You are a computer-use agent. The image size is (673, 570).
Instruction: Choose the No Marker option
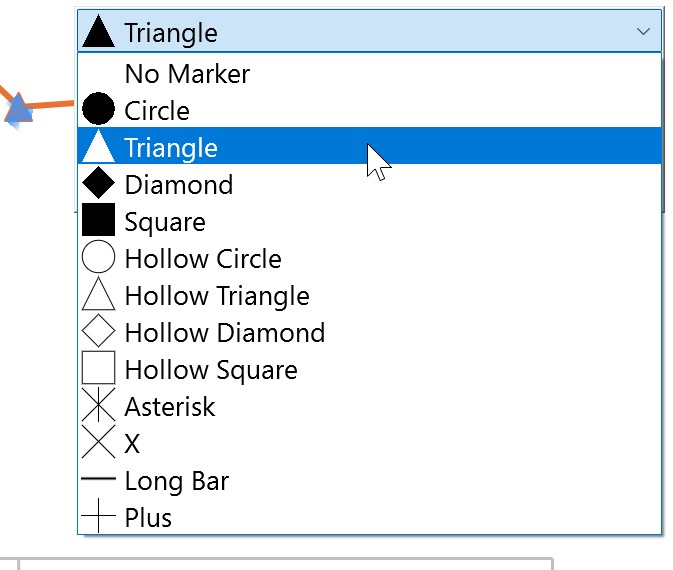(x=187, y=73)
